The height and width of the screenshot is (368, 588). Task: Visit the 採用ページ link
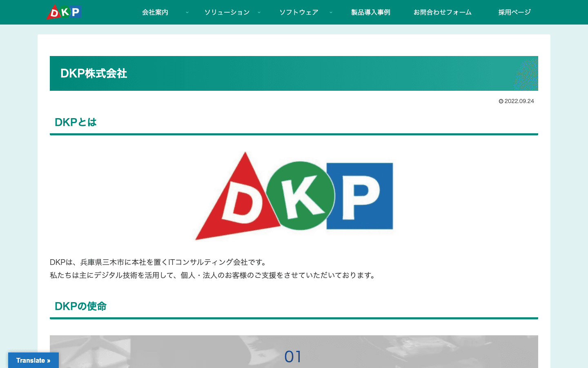point(514,12)
